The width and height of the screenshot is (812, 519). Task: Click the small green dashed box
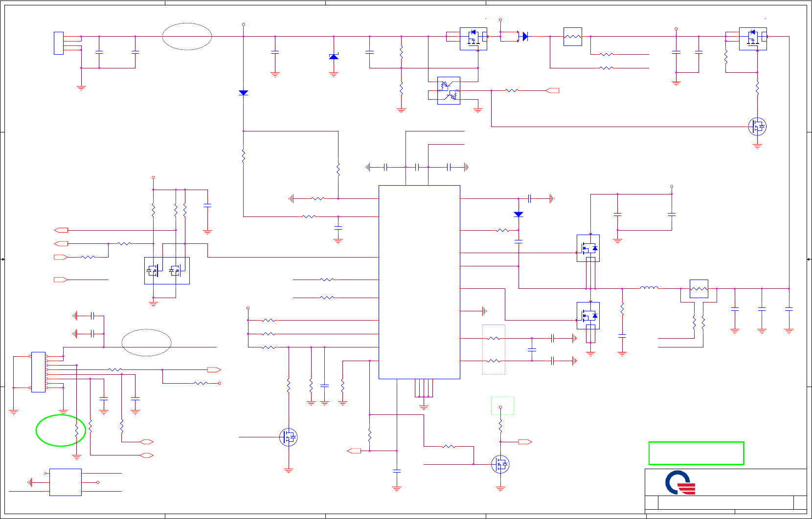click(503, 406)
